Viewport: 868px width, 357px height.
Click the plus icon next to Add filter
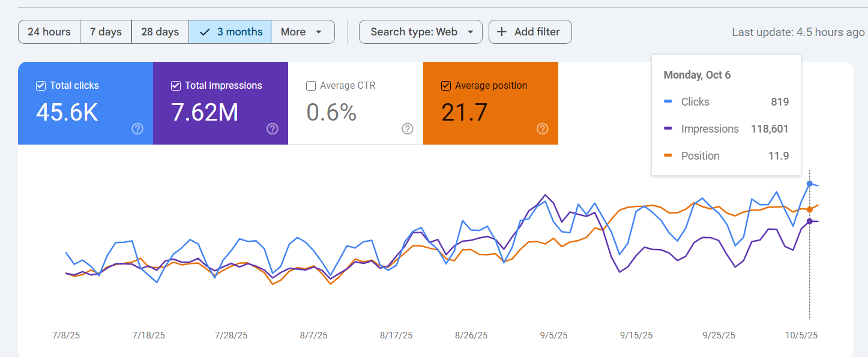[502, 32]
